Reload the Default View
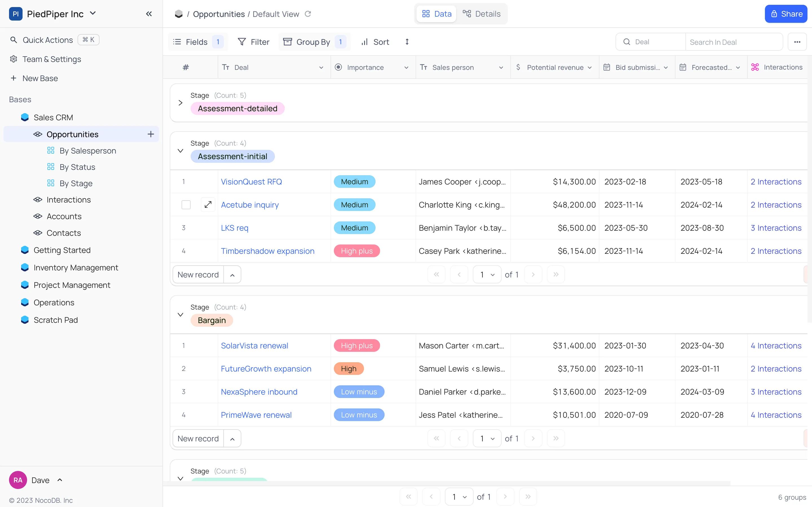The image size is (812, 507). tap(308, 14)
